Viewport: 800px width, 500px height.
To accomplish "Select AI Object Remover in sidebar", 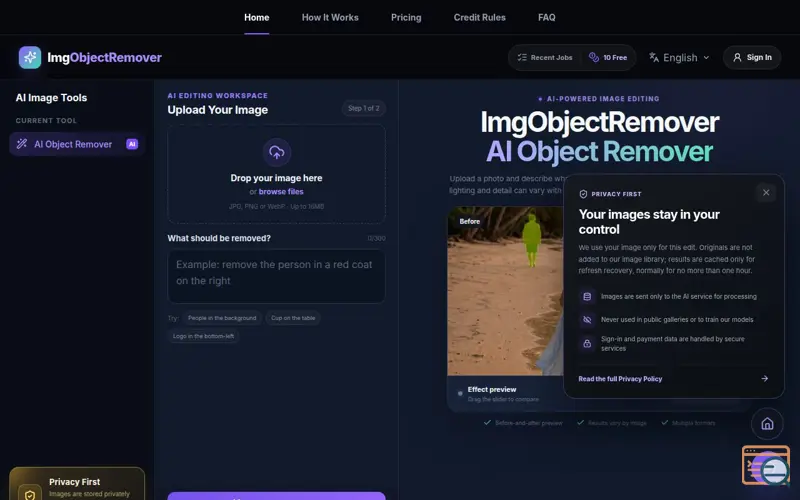I will pyautogui.click(x=77, y=144).
